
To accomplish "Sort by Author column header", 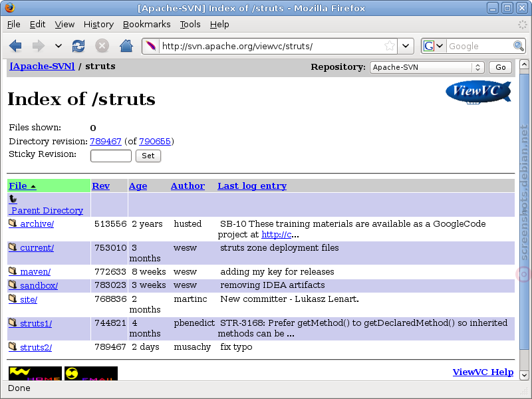I will (188, 186).
